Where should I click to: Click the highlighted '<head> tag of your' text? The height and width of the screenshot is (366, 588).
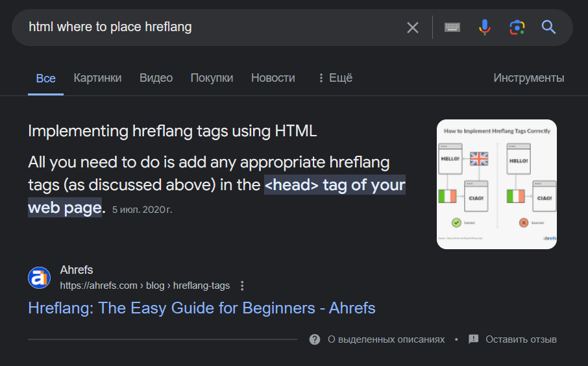(x=335, y=184)
